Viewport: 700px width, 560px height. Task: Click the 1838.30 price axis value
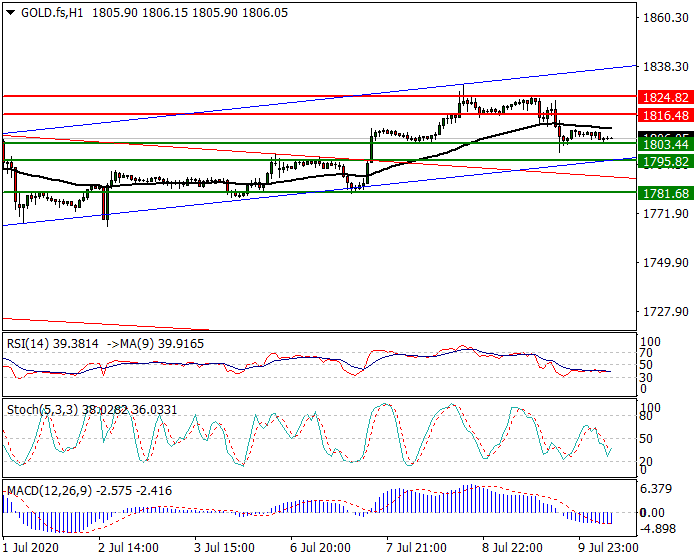(665, 67)
